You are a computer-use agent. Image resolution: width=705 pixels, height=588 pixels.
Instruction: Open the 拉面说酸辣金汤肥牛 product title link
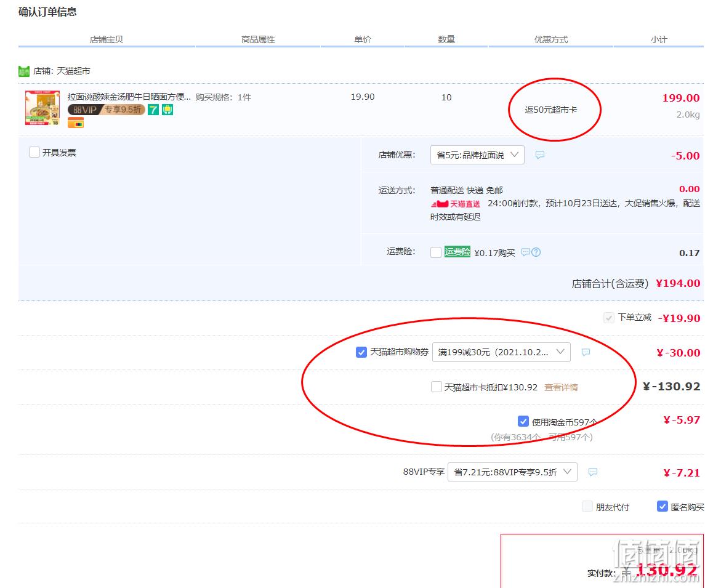[129, 97]
